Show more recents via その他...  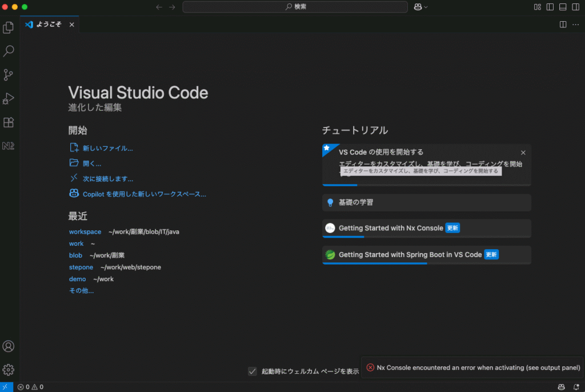81,291
